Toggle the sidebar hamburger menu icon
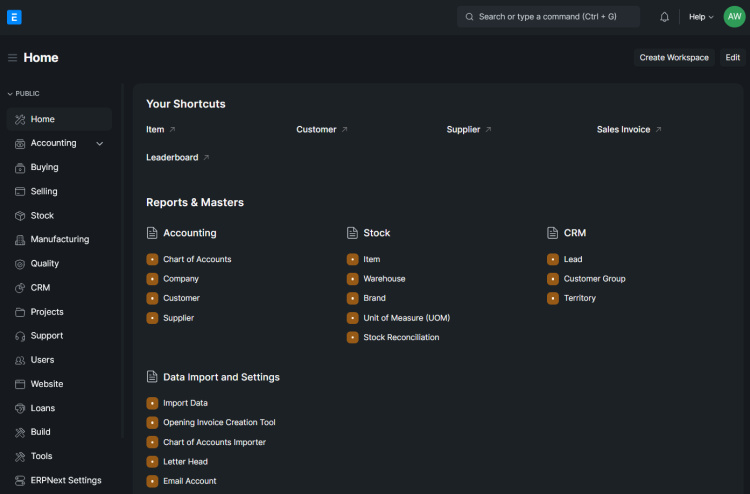The width and height of the screenshot is (750, 494). 12,58
